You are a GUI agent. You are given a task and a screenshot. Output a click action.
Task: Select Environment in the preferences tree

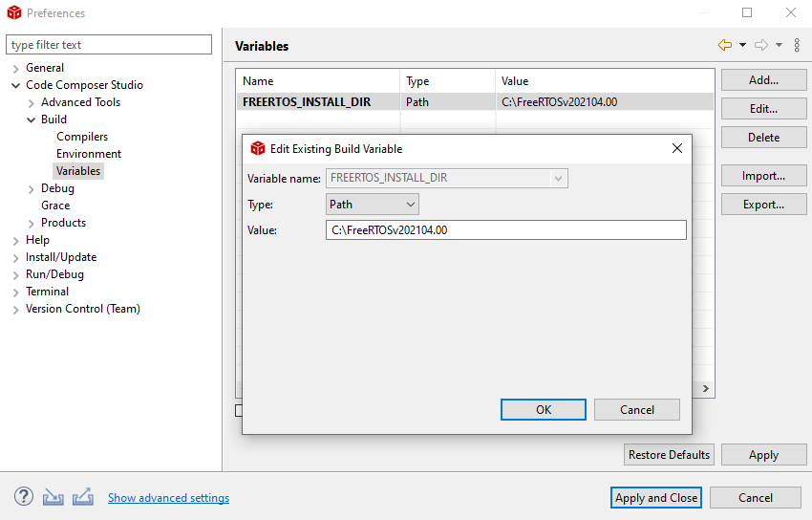(89, 154)
